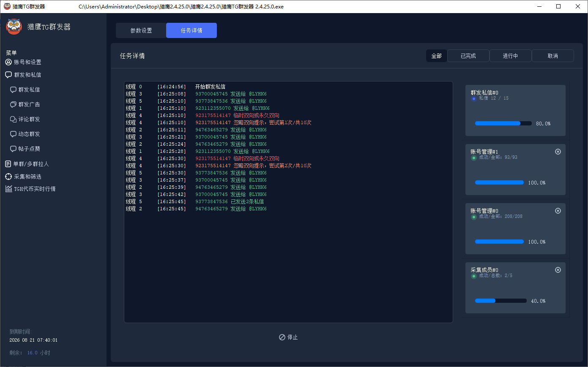Filter tasks by 全部
Screen dimensions: 588x367
[437, 56]
